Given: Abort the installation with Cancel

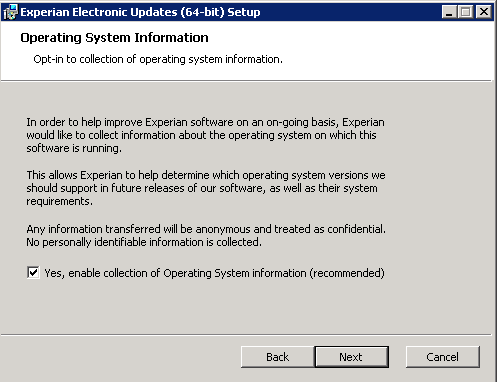Looking at the screenshot, I should tap(443, 357).
